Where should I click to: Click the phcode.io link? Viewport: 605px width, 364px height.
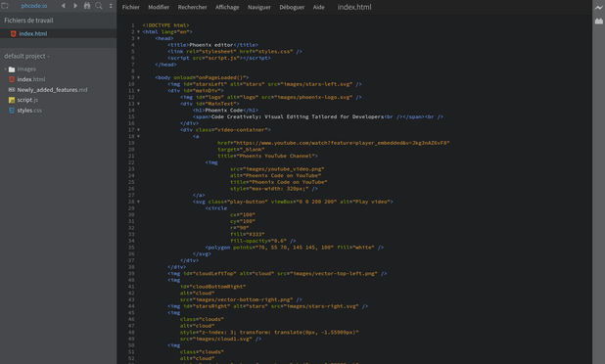point(34,6)
